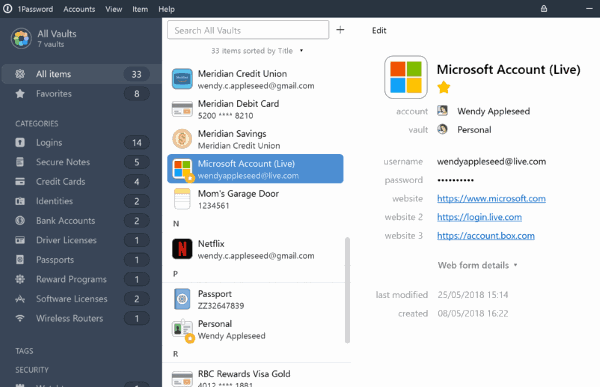Select the Credit Cards category
The width and height of the screenshot is (600, 387).
pyautogui.click(x=81, y=181)
